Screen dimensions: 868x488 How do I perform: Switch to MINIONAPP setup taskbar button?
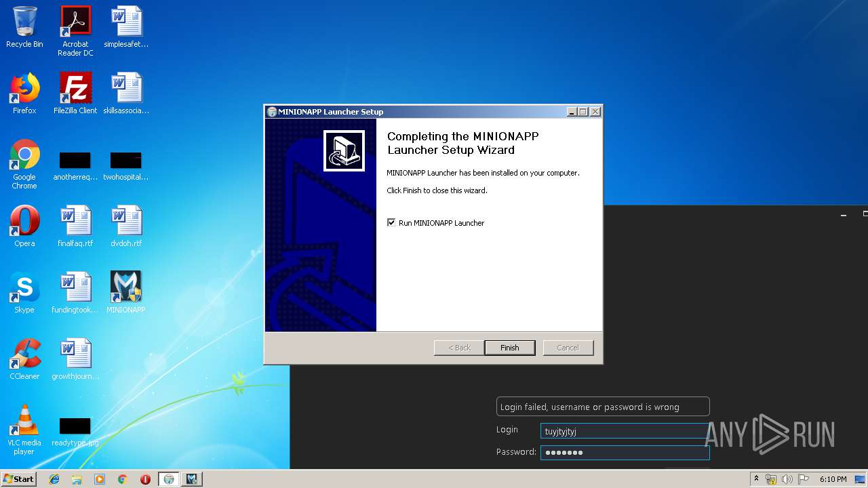169,479
